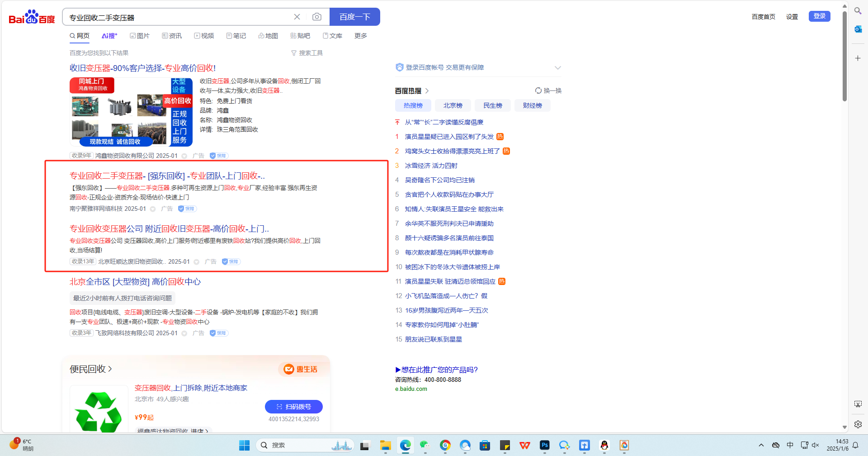Refresh hot search list with 换一换
The height and width of the screenshot is (456, 868).
click(x=548, y=90)
